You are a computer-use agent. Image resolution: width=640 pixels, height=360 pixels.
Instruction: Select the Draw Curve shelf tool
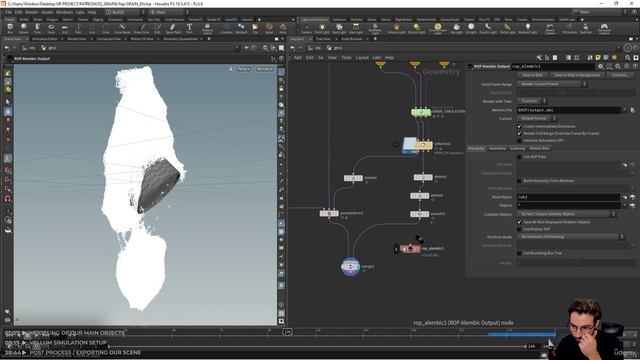[141, 28]
